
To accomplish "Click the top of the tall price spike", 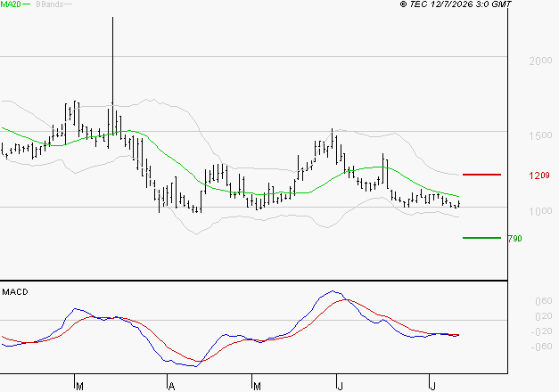I will 112,18.
